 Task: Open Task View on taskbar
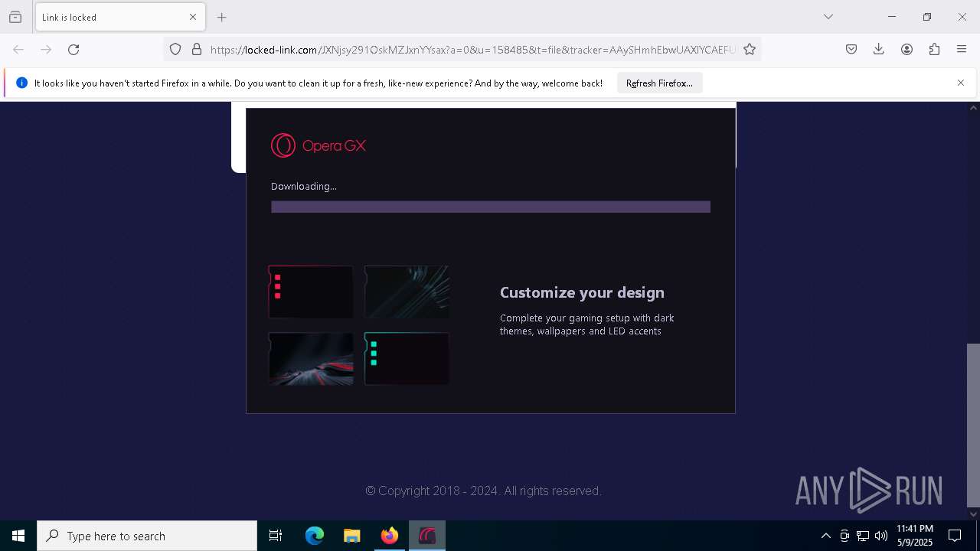coord(276,536)
